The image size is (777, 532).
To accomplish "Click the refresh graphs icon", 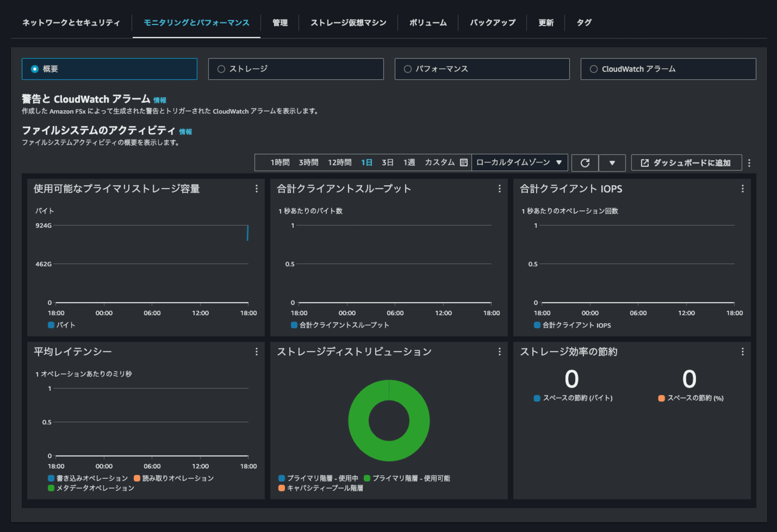I will coord(585,163).
